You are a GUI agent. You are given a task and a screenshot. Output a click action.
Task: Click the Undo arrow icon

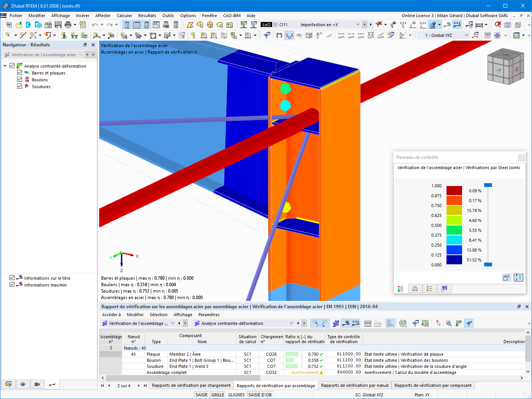point(95,25)
